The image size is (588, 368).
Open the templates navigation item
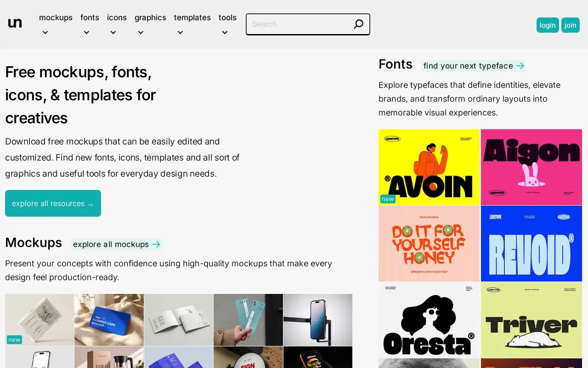(x=192, y=17)
